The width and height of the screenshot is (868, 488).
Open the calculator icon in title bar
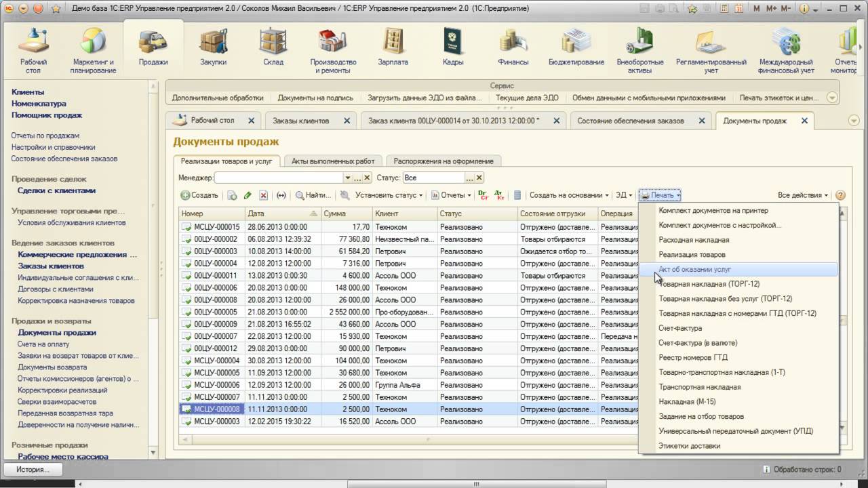pos(724,9)
